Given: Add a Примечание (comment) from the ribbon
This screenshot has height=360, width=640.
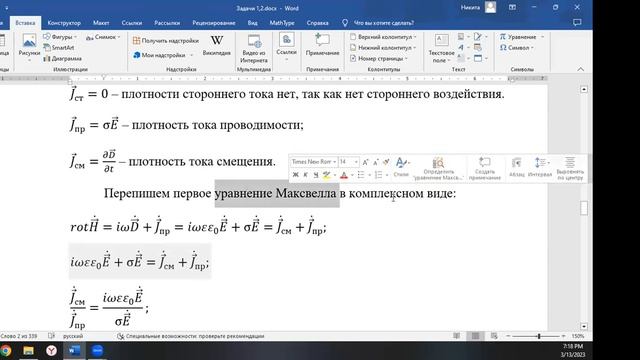Looking at the screenshot, I should (x=322, y=45).
